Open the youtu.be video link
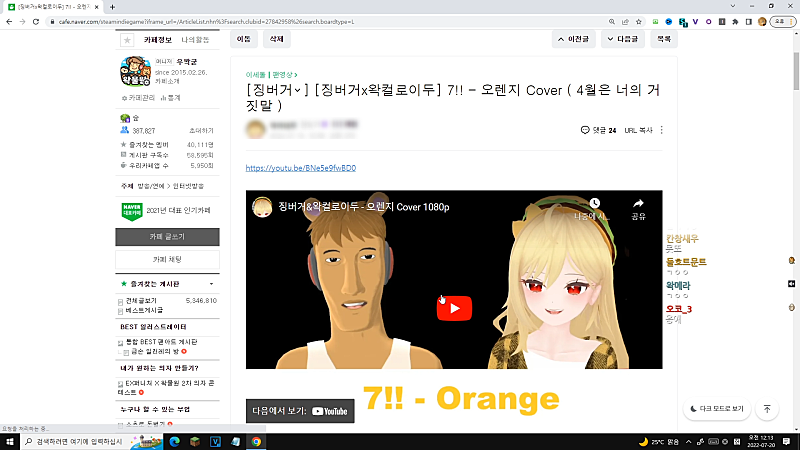Image resolution: width=800 pixels, height=450 pixels. (x=301, y=168)
